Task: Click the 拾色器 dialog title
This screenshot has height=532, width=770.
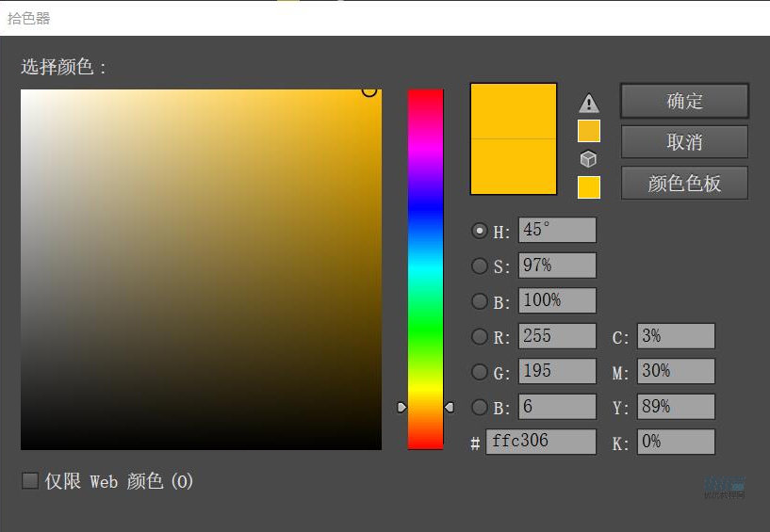Action: [x=28, y=19]
